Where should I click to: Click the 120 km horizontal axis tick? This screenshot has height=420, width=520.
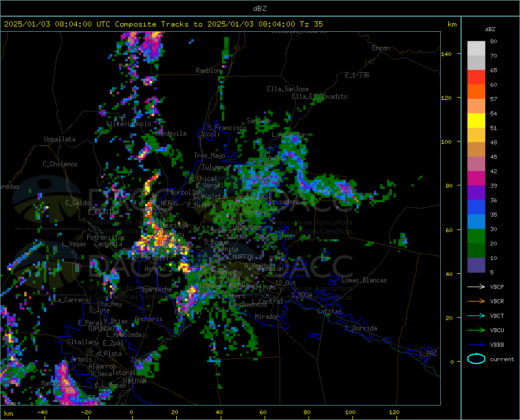point(394,412)
